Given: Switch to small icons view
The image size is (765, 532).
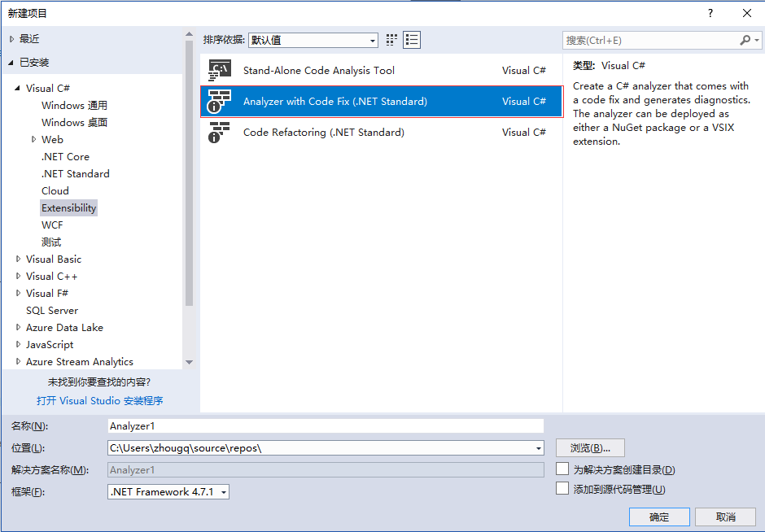Looking at the screenshot, I should [392, 40].
